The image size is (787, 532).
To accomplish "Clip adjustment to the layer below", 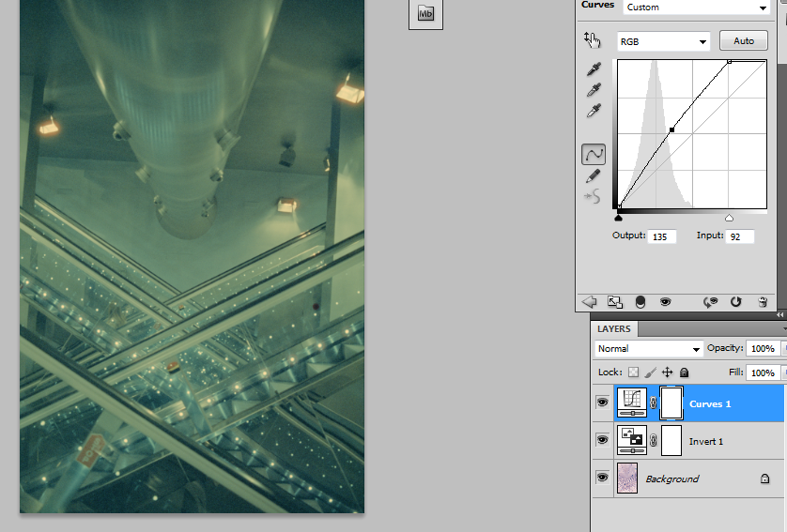I will point(640,302).
